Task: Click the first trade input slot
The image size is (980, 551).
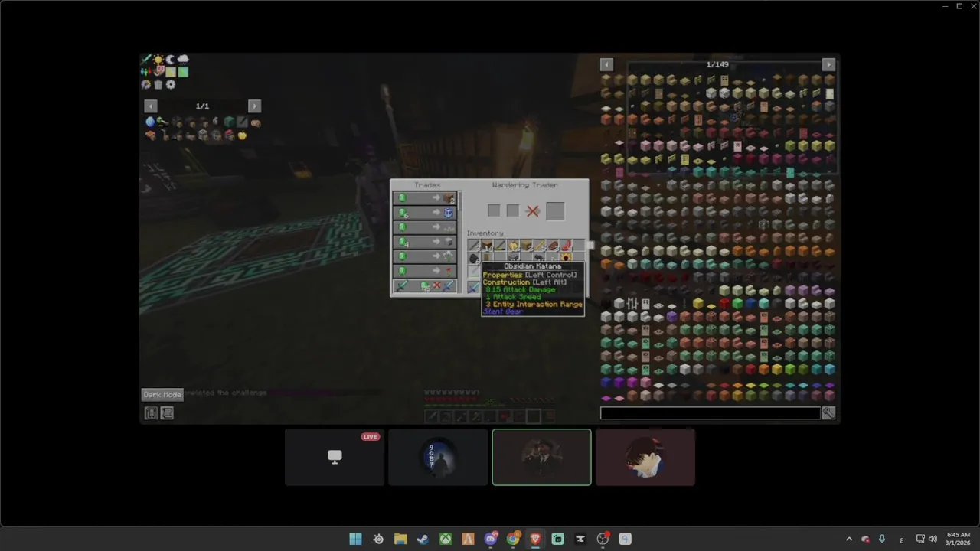Action: pyautogui.click(x=494, y=210)
